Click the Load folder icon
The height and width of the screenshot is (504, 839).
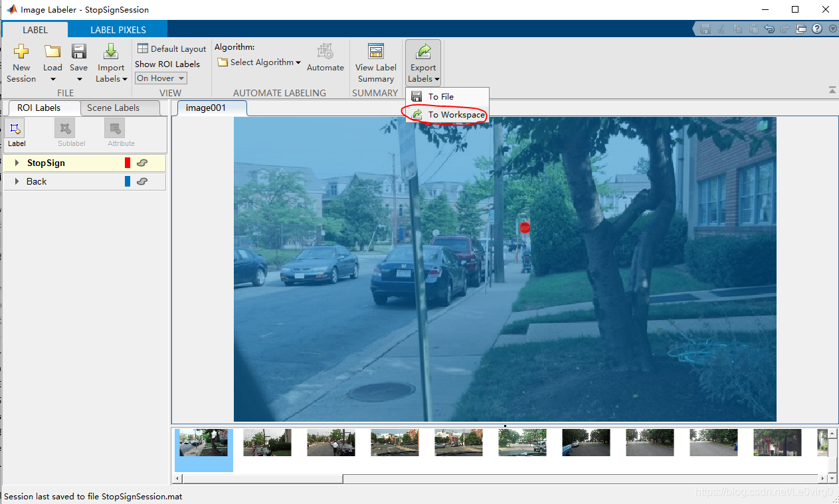(x=52, y=52)
